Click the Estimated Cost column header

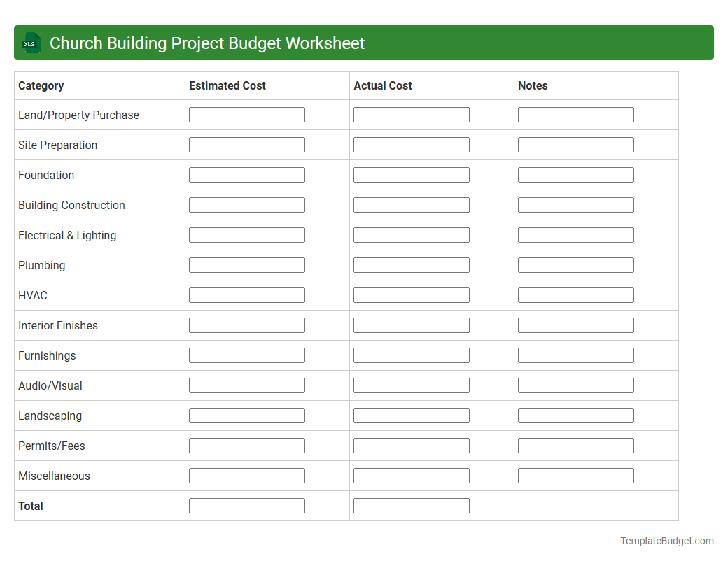227,85
